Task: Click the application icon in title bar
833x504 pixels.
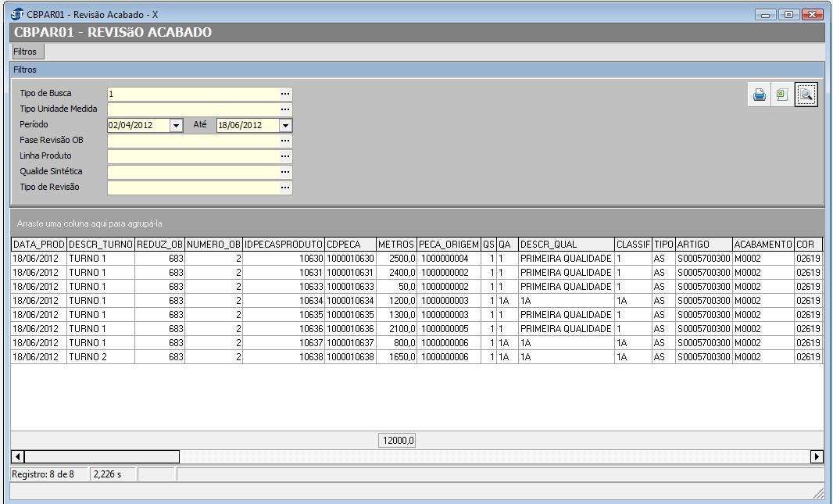Action: 18,15
